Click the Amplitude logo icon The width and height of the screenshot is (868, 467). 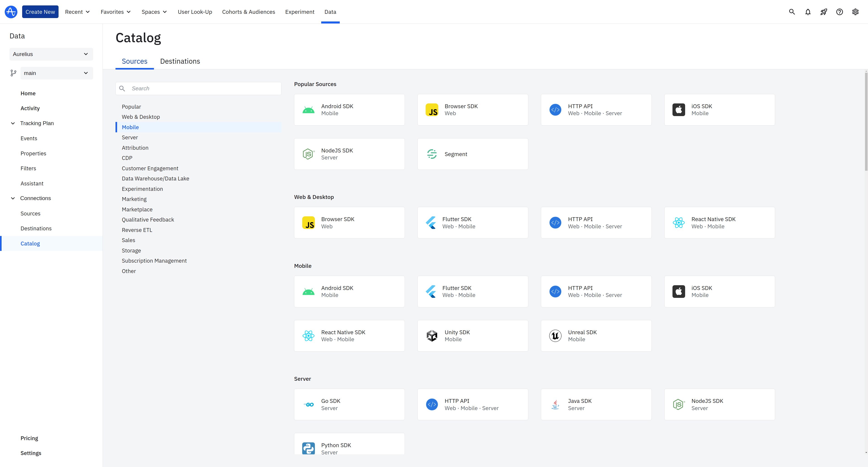(11, 12)
